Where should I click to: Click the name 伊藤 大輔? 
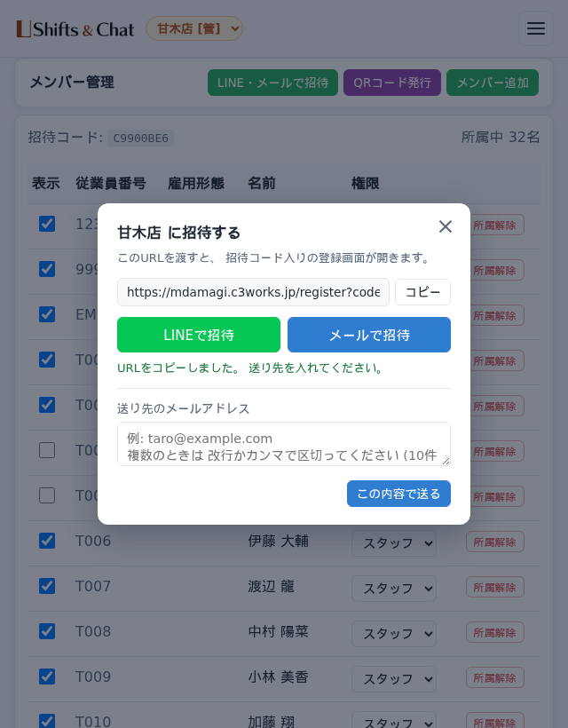[278, 541]
